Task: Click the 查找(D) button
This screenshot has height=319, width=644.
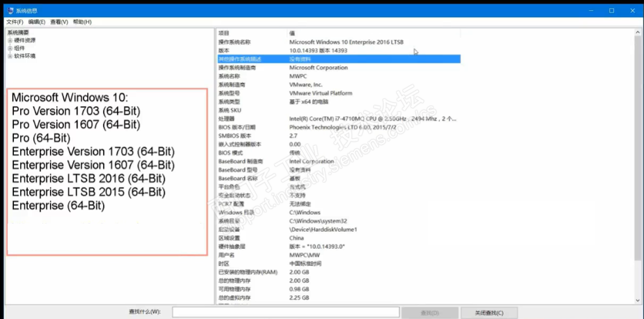Action: tap(430, 313)
